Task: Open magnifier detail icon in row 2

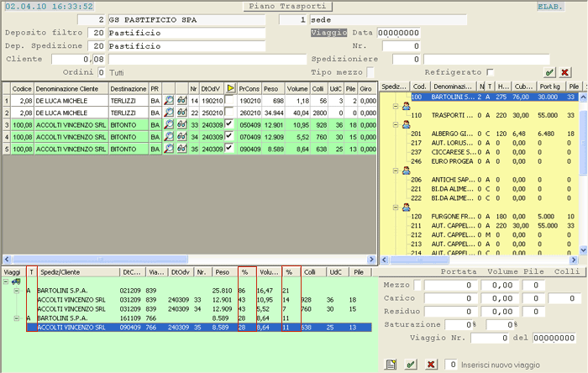Action: [x=169, y=113]
